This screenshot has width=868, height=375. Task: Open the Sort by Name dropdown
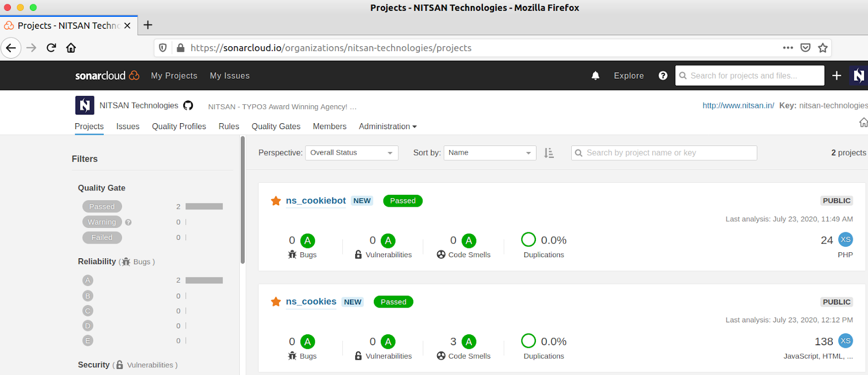point(489,153)
